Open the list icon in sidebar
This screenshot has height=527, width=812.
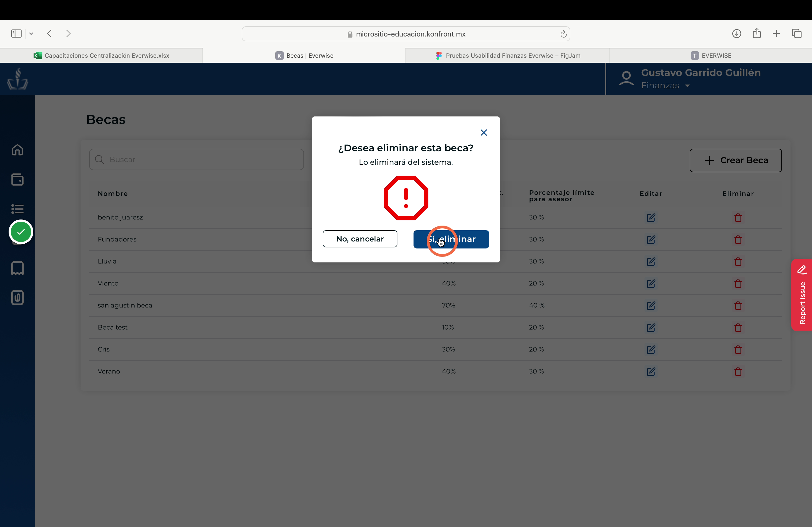coord(17,208)
